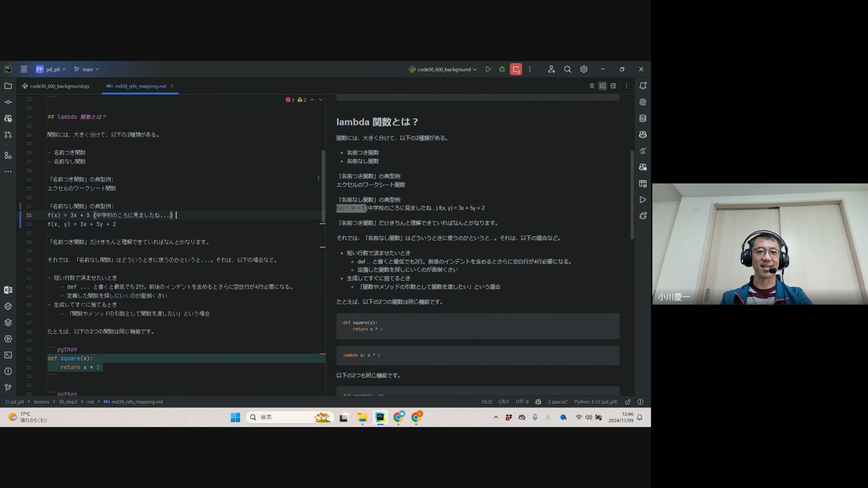Open the Project tool window

[x=8, y=86]
